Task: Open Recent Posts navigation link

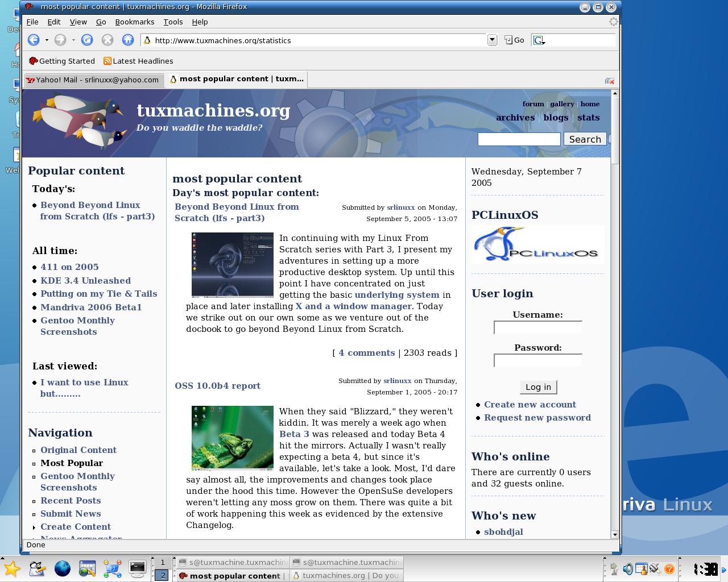Action: point(71,501)
